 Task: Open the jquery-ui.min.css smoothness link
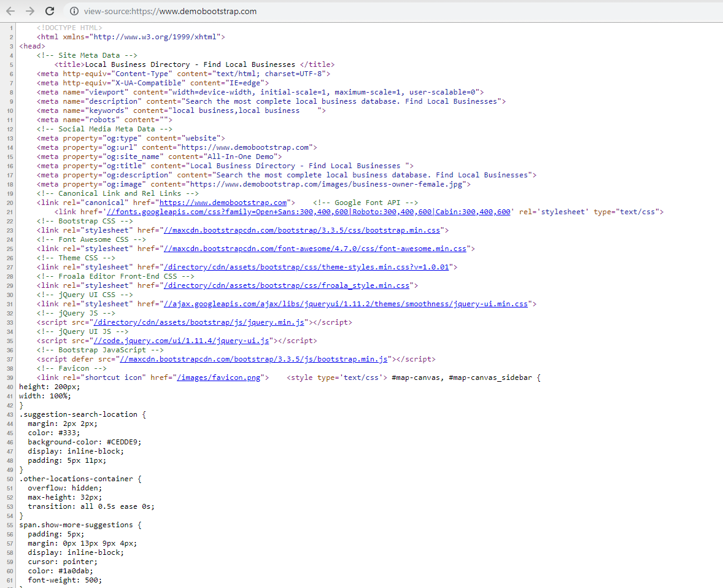[x=346, y=304]
